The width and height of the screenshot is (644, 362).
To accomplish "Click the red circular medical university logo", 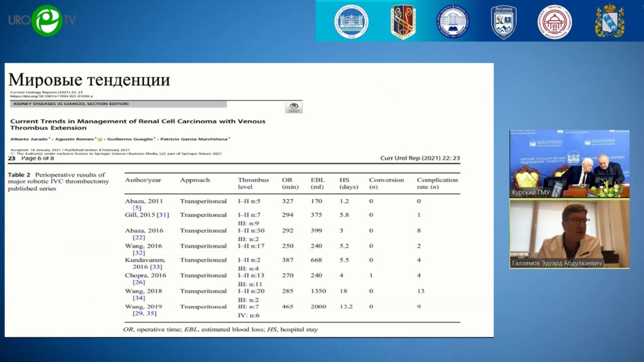I will click(x=554, y=21).
